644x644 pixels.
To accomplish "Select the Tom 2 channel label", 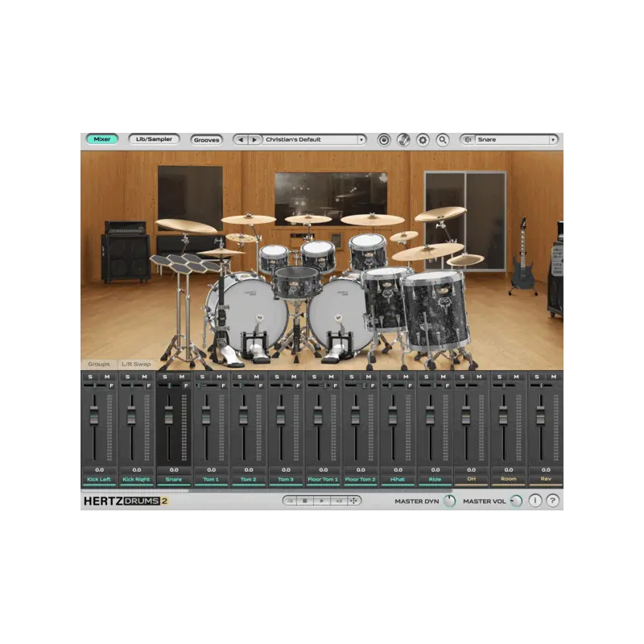I will [249, 479].
